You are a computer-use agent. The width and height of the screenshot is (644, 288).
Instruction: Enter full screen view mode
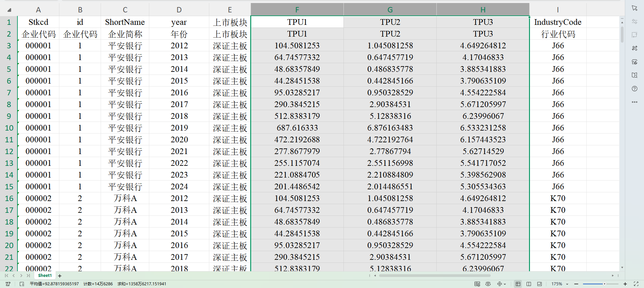coord(636,284)
